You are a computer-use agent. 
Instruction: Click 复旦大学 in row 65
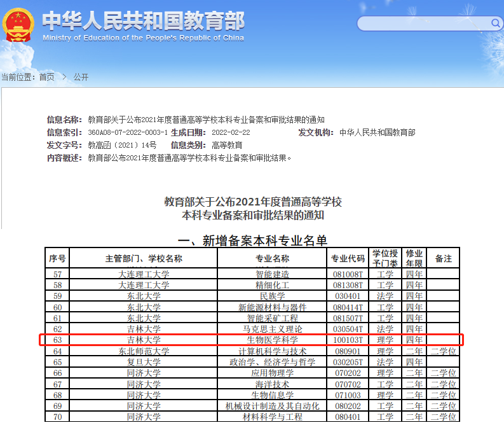pyautogui.click(x=144, y=362)
